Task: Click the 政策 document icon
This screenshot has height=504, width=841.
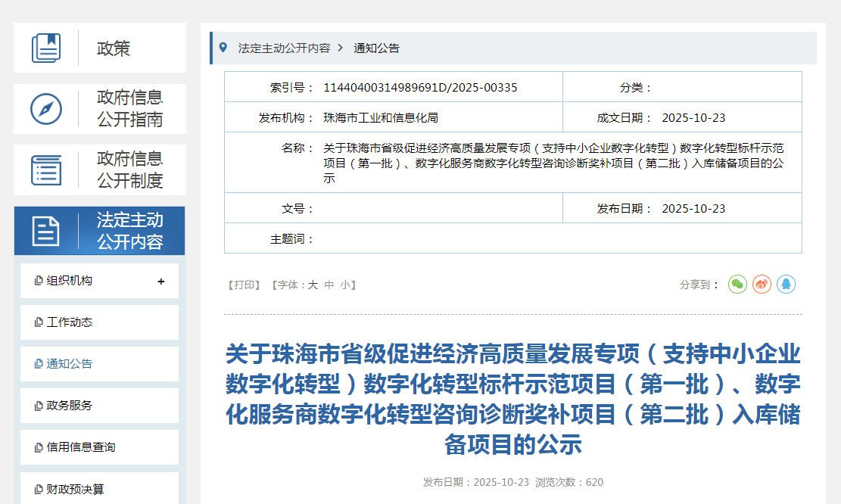Action: point(46,48)
